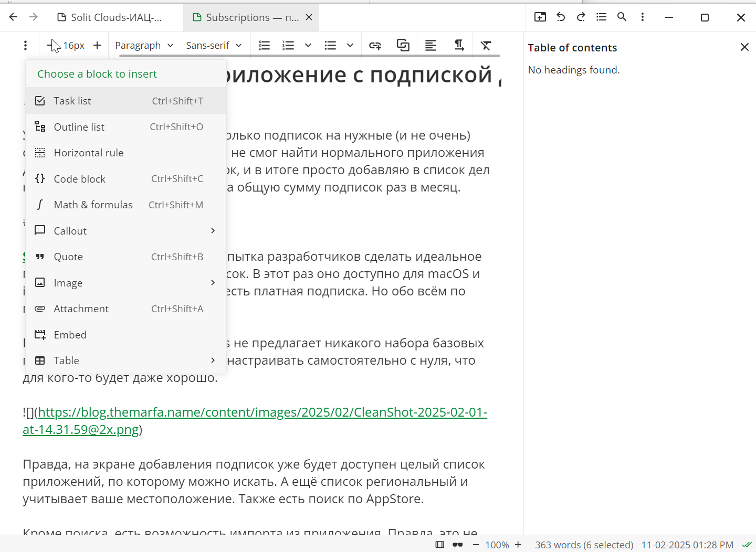Viewport: 756px width, 552px height.
Task: Apply bulleted list formatting
Action: pyautogui.click(x=330, y=46)
